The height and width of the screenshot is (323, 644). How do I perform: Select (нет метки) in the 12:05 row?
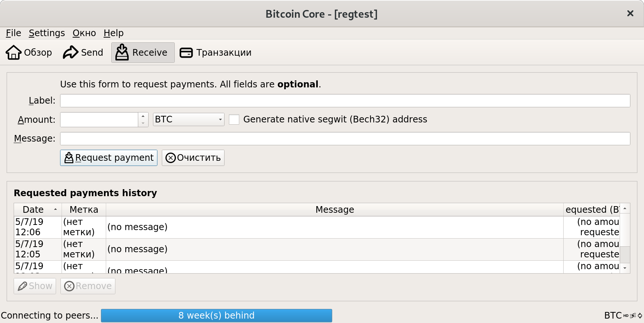84,249
